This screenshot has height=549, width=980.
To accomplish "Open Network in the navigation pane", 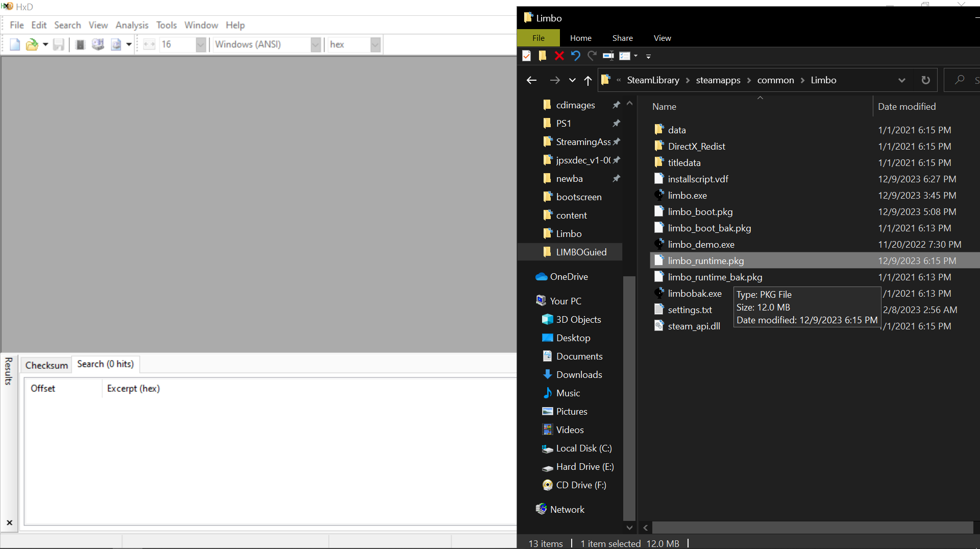I will tap(567, 510).
